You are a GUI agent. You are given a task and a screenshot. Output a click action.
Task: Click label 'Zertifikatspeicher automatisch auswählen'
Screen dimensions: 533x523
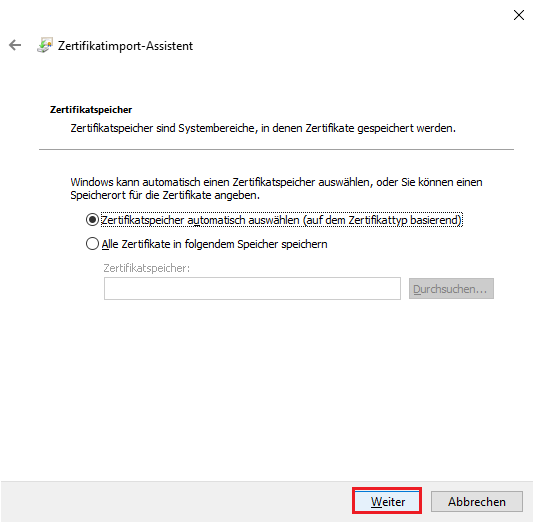click(x=201, y=220)
